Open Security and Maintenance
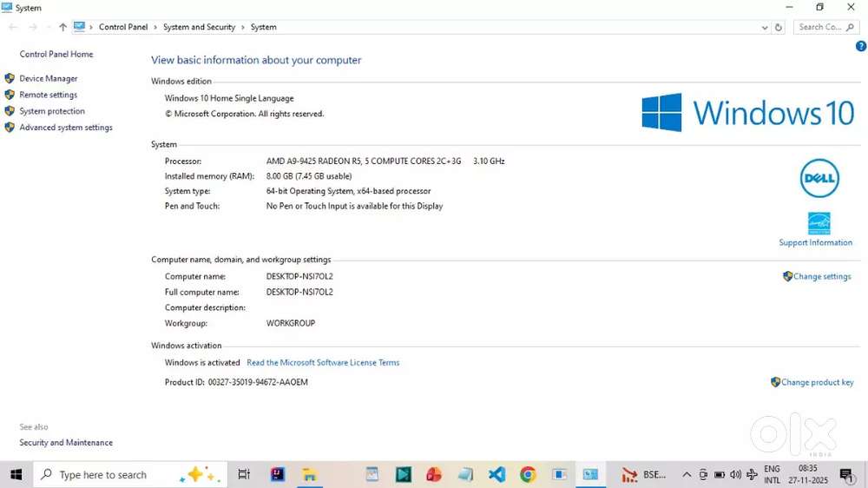The height and width of the screenshot is (488, 868). point(66,443)
